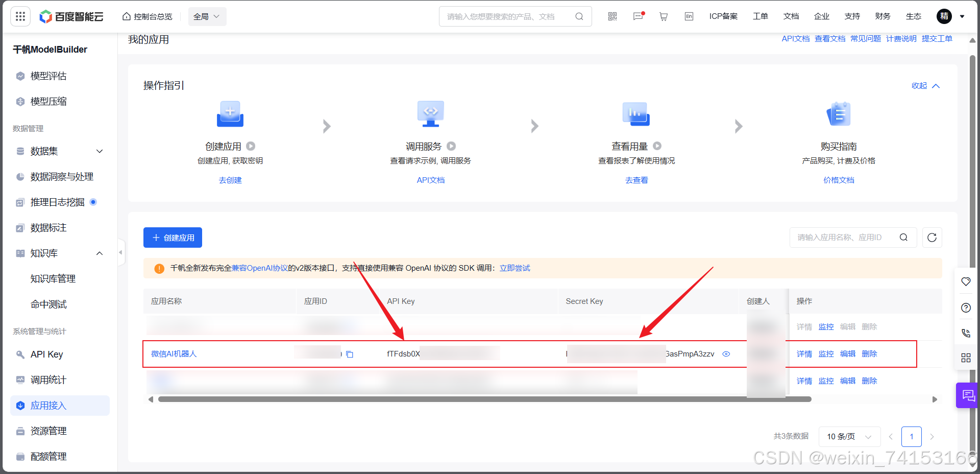
Task: Switch language with the En icon
Action: coord(689,16)
